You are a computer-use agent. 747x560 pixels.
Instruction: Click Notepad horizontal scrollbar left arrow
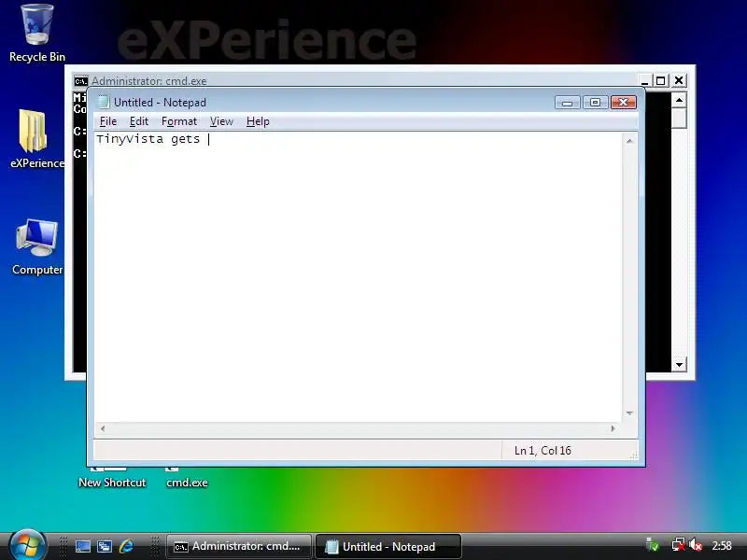(103, 428)
